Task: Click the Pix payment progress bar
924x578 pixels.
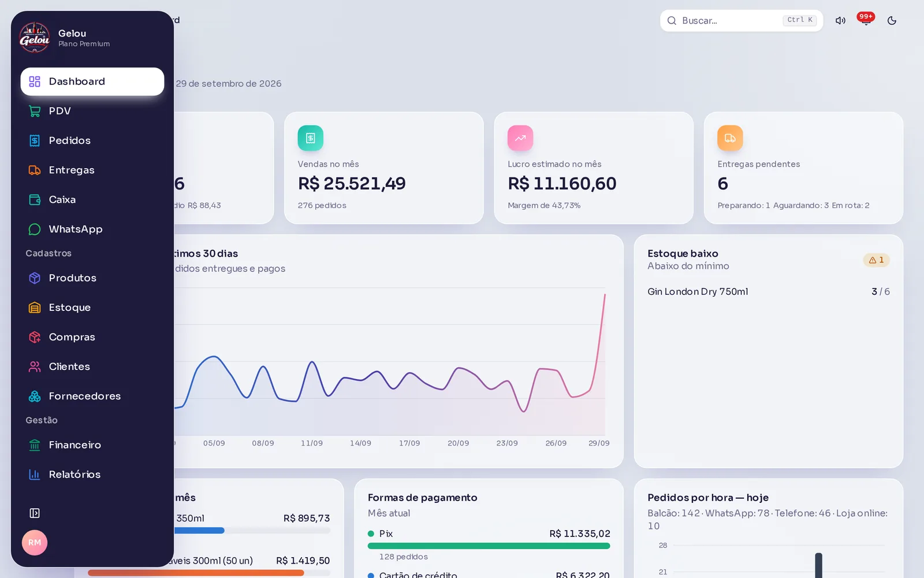Action: [x=489, y=546]
